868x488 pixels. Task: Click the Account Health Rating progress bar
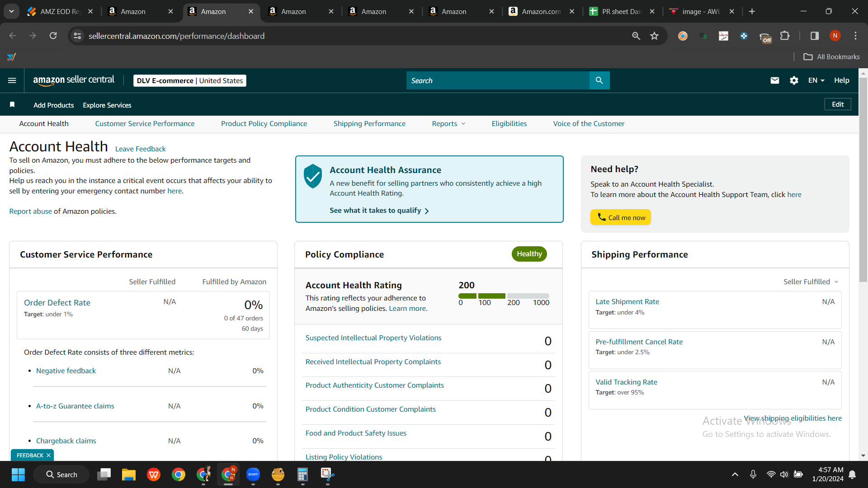coord(504,296)
